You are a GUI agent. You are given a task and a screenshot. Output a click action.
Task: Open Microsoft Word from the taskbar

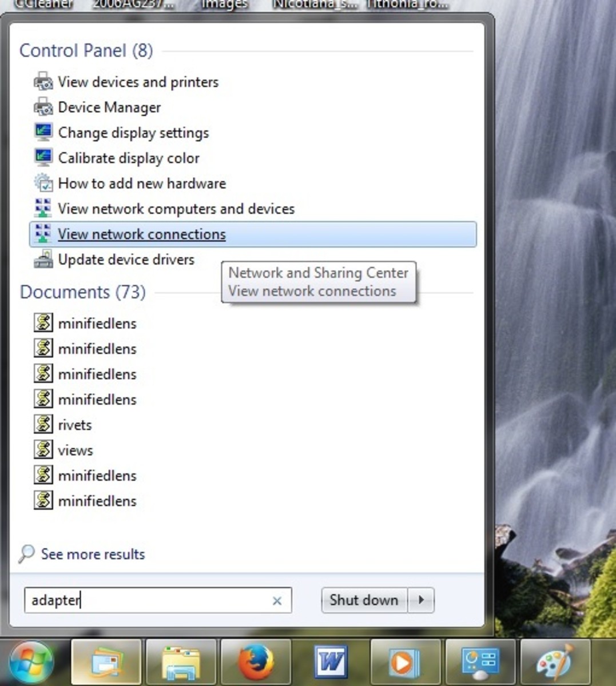331,661
